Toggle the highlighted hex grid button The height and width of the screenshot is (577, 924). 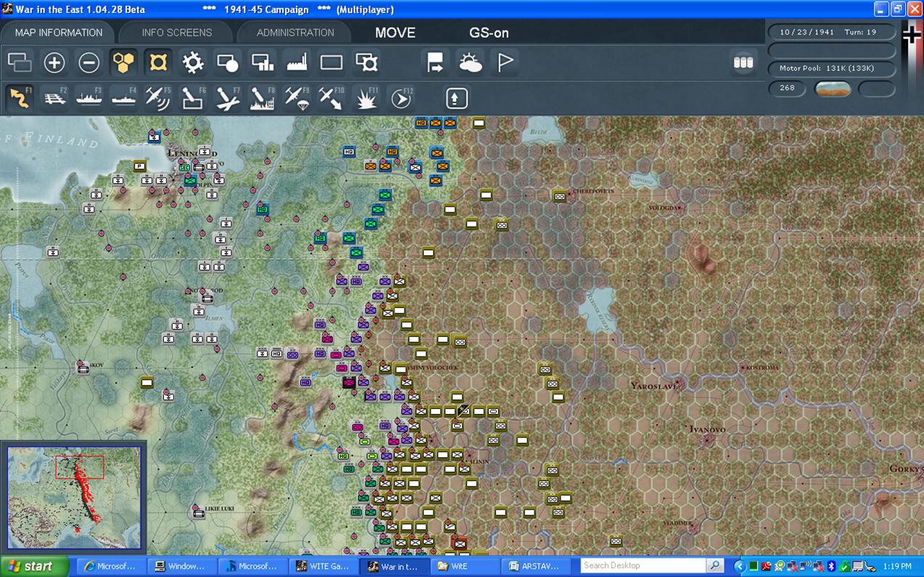tap(124, 63)
